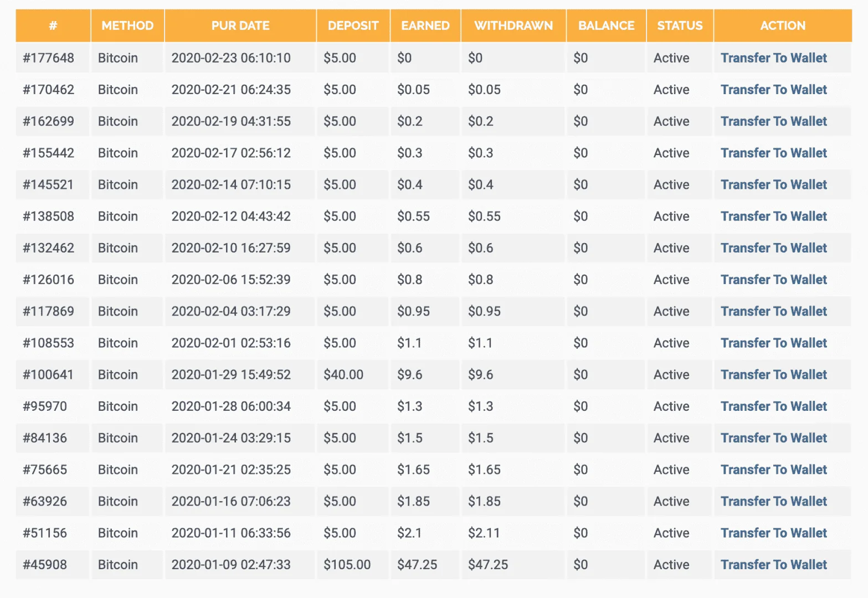The height and width of the screenshot is (598, 868).
Task: Transfer deposit #117869 to wallet
Action: 773,311
